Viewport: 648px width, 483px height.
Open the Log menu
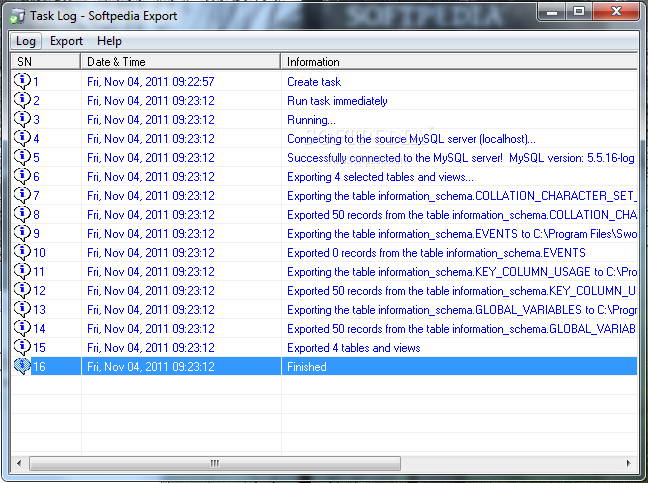(26, 41)
